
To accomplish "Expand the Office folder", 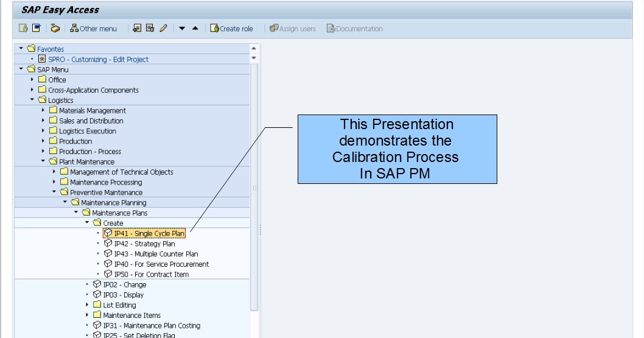I will [x=32, y=79].
